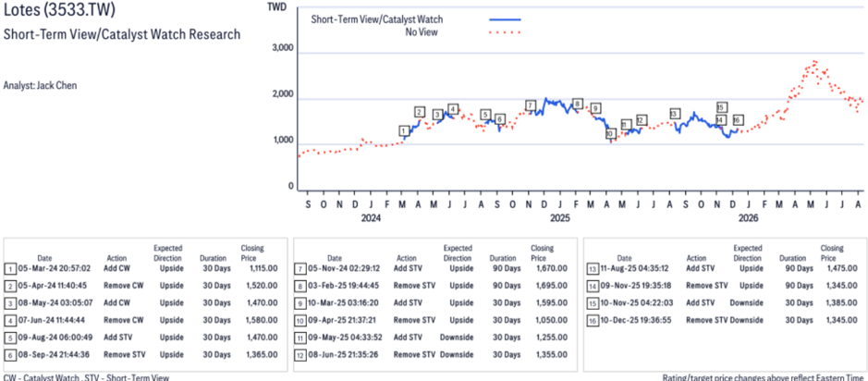Click numbered box 7 in the table
The image size is (868, 381).
tap(300, 270)
